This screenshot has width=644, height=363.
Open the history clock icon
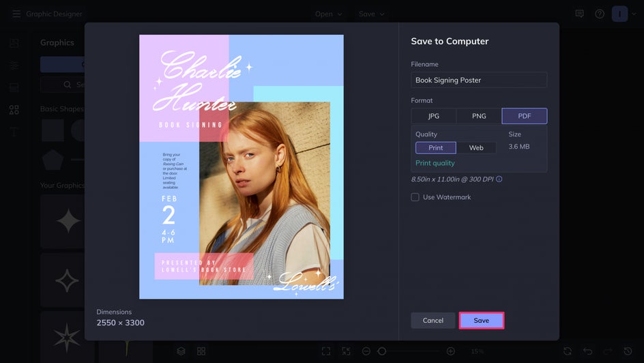tap(628, 351)
